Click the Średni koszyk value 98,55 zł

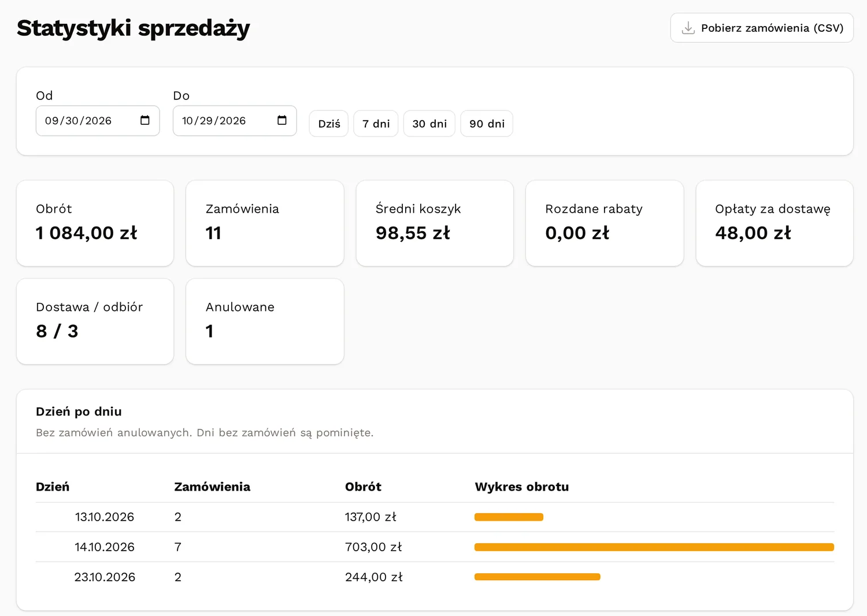(413, 233)
